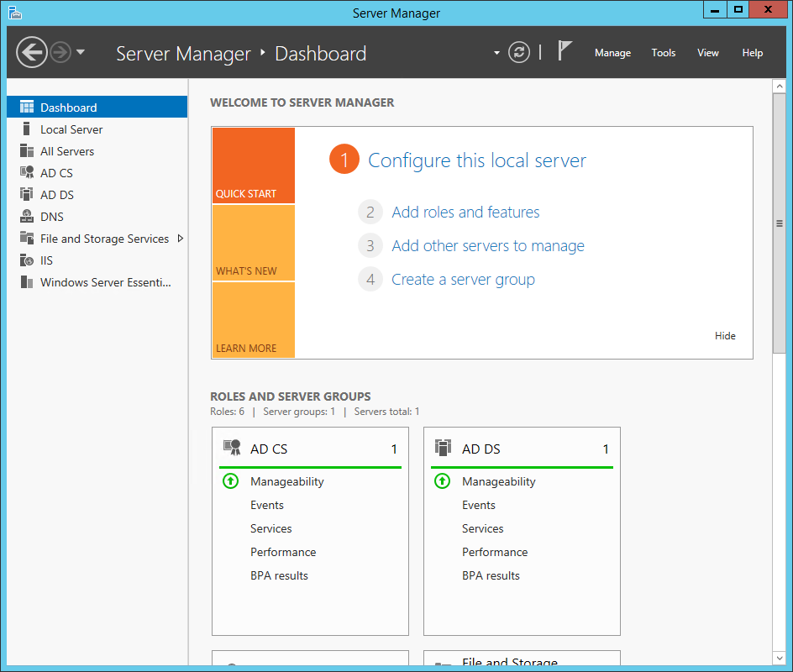Image resolution: width=793 pixels, height=672 pixels.
Task: Select the Local Server sidebar item
Action: coord(71,129)
